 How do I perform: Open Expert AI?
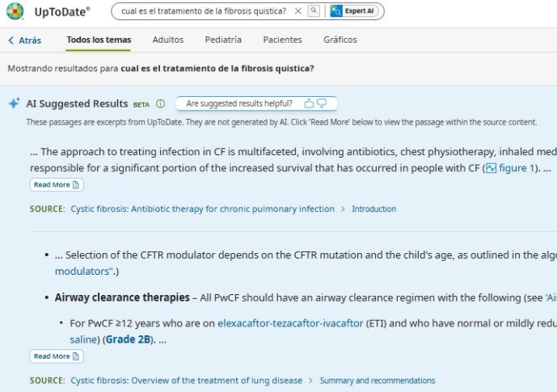353,11
